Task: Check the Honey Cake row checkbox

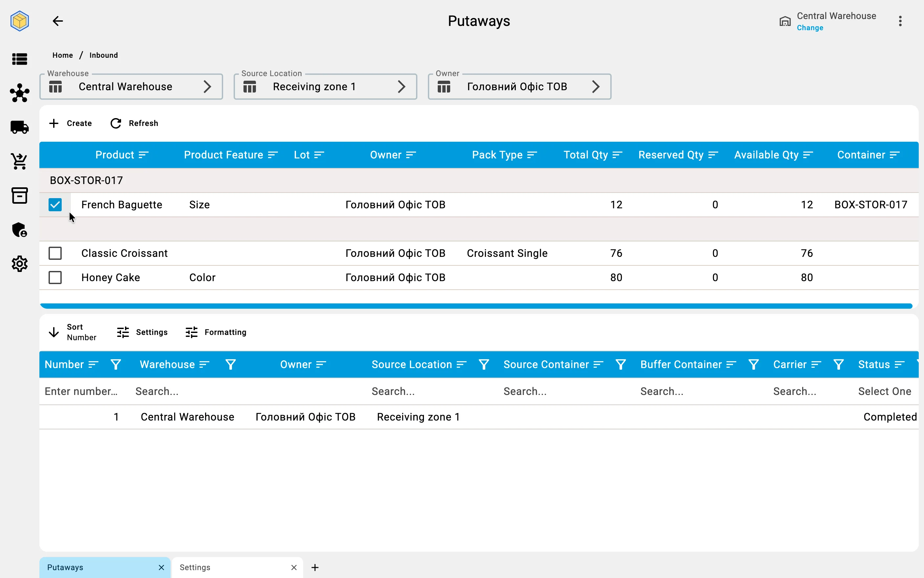Action: click(55, 278)
